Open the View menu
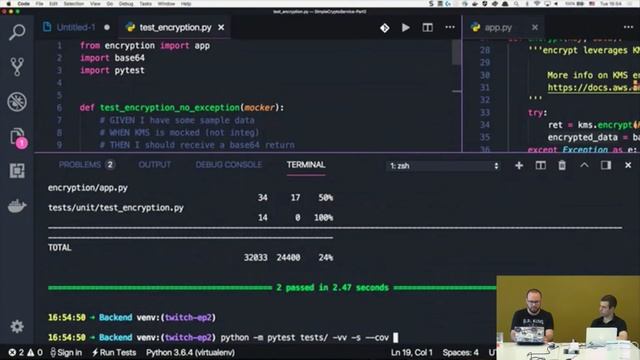640x360 pixels. [95, 4]
